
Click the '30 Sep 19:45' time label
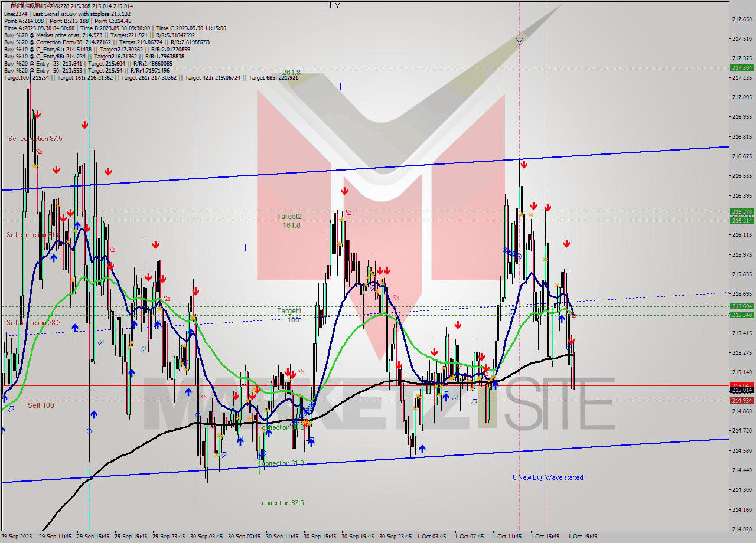(x=357, y=537)
